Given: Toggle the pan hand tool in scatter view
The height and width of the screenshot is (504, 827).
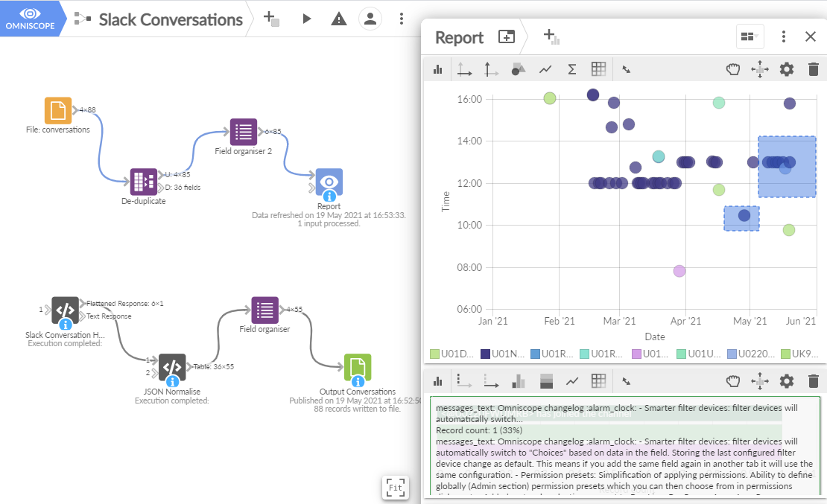Looking at the screenshot, I should pyautogui.click(x=733, y=69).
